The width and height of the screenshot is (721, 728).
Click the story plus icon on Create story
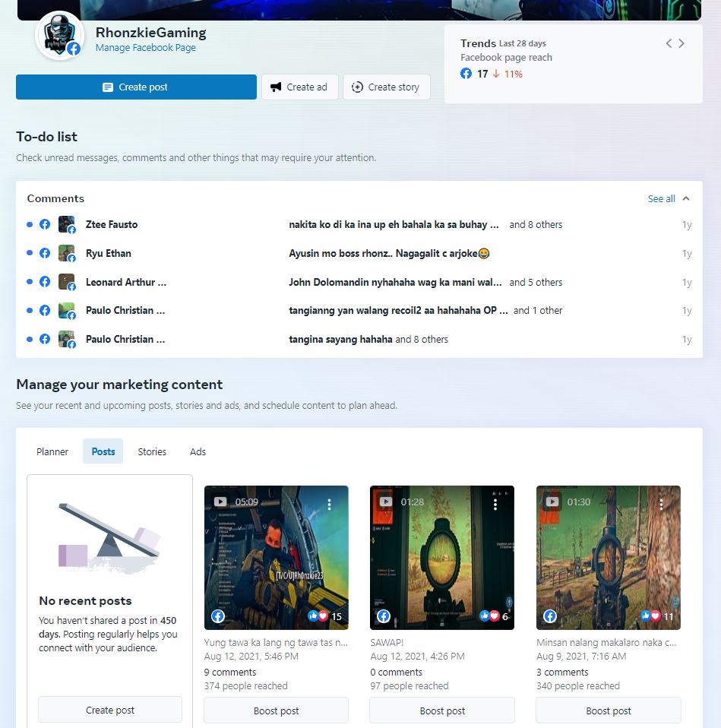(x=357, y=87)
